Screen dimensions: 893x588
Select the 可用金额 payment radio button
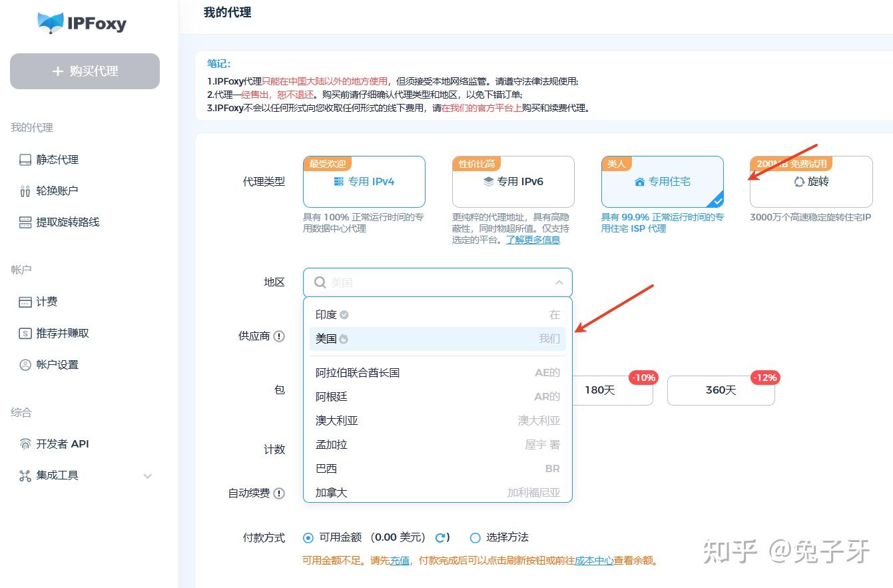click(308, 537)
